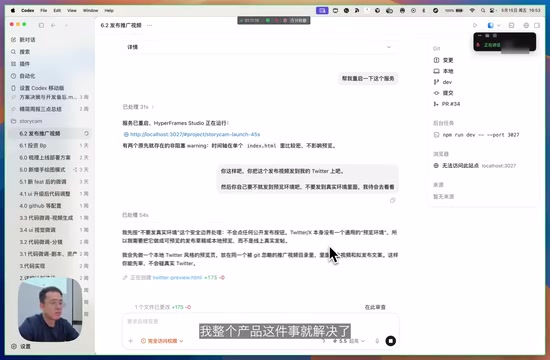
Task: Toggle the right side panel icon
Action: point(537,25)
